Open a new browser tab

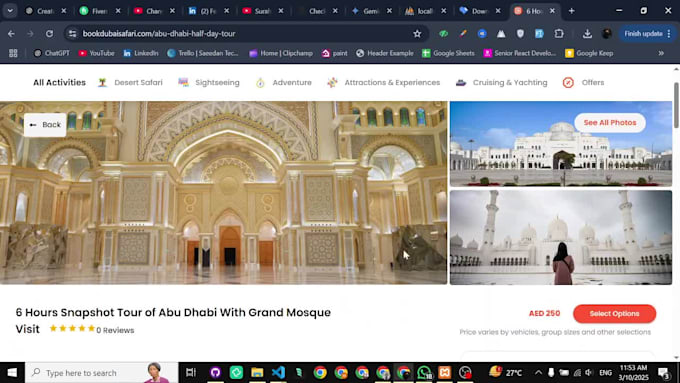pyautogui.click(x=572, y=11)
